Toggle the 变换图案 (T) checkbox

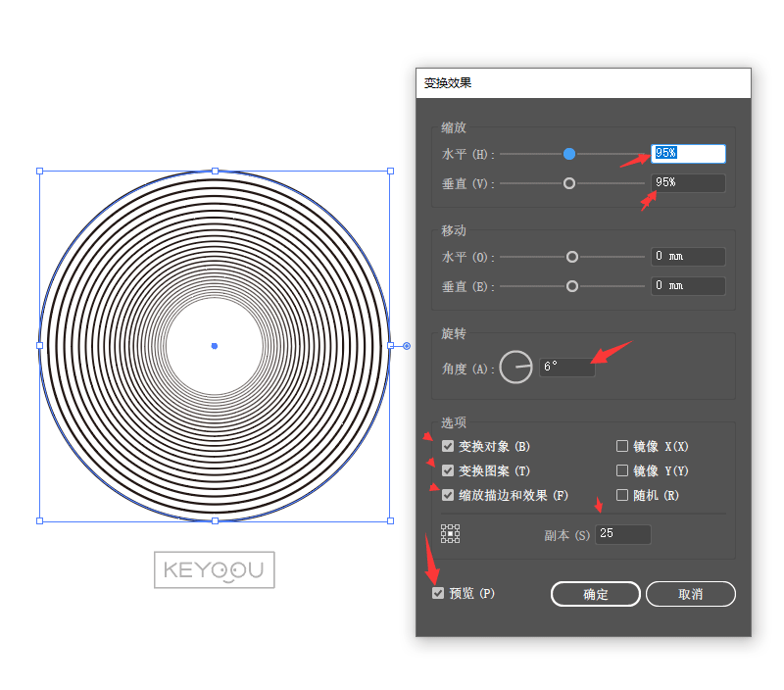pyautogui.click(x=449, y=470)
